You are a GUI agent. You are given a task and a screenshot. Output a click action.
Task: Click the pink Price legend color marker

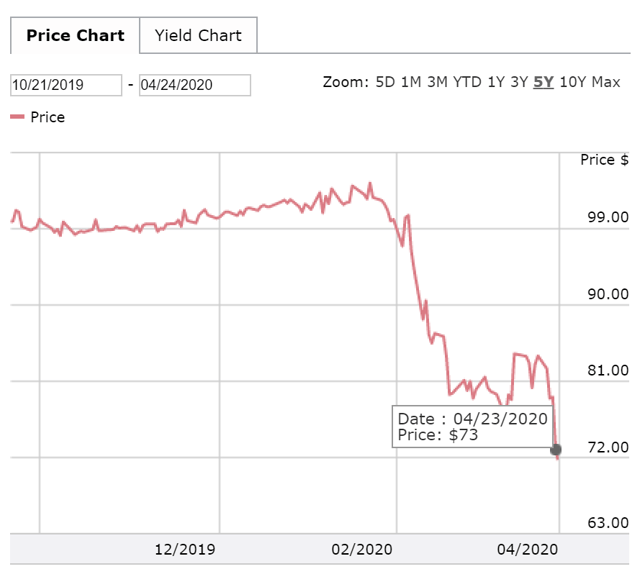(17, 117)
